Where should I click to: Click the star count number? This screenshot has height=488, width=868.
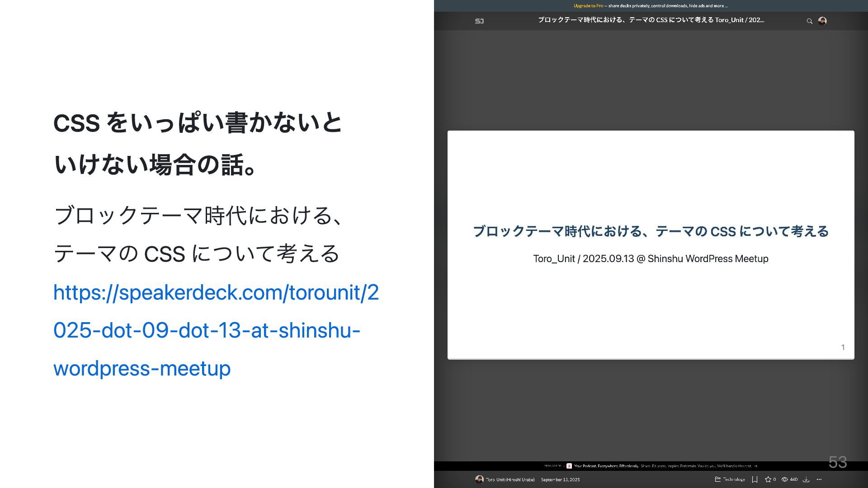(x=774, y=479)
